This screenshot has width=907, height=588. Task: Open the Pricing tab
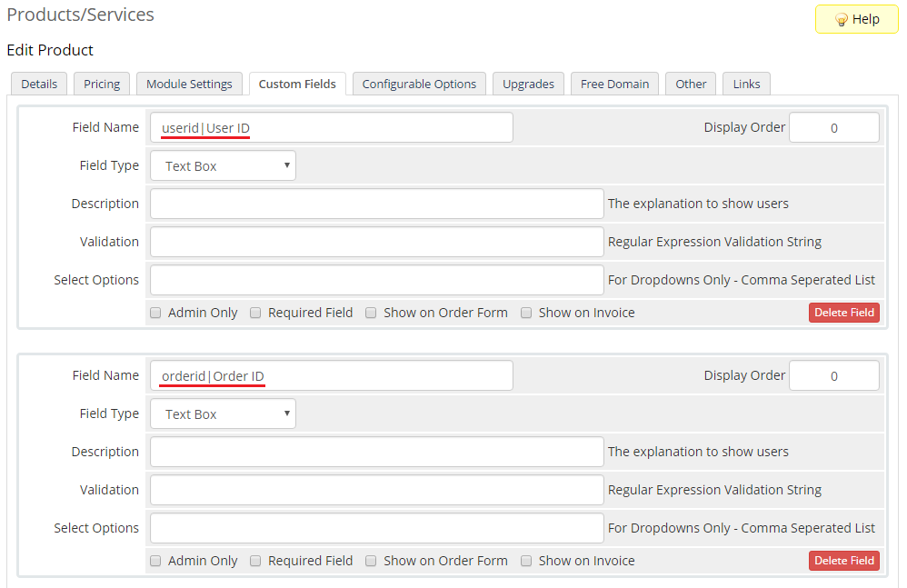102,84
